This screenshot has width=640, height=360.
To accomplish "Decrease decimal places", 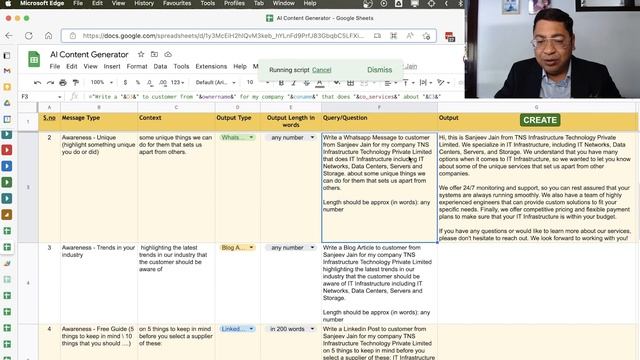I will [x=150, y=82].
